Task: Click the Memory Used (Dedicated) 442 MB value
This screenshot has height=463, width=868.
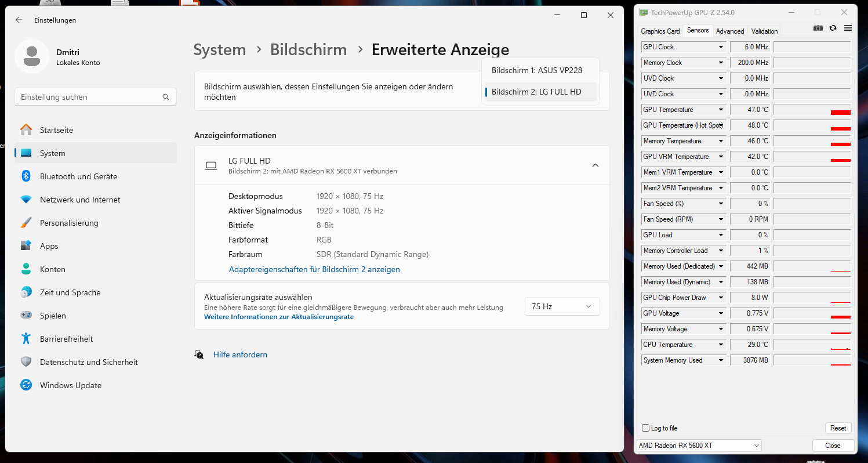Action: coord(750,266)
